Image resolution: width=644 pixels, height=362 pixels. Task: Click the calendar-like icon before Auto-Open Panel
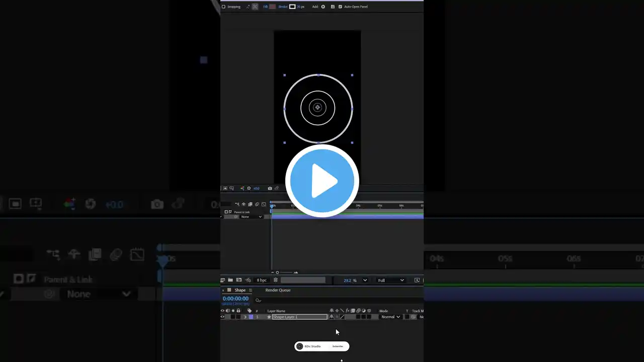[333, 7]
